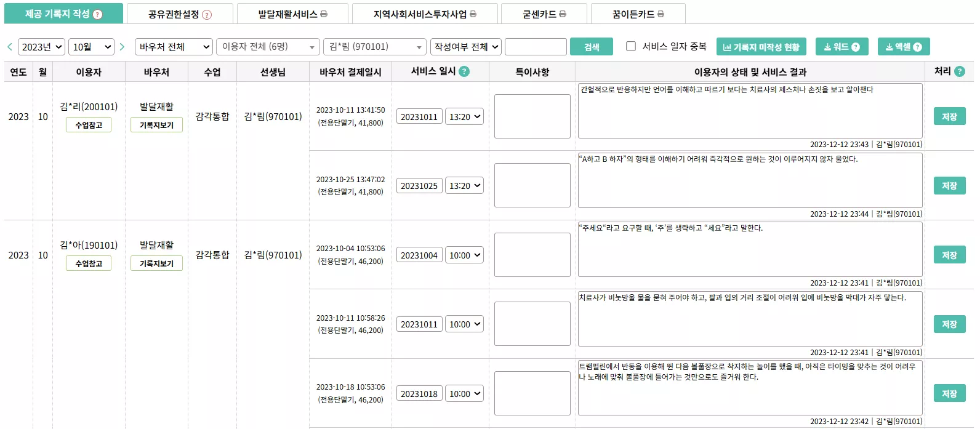
Task: Click 기록지보기 for user 김*리(200101)
Action: 155,126
